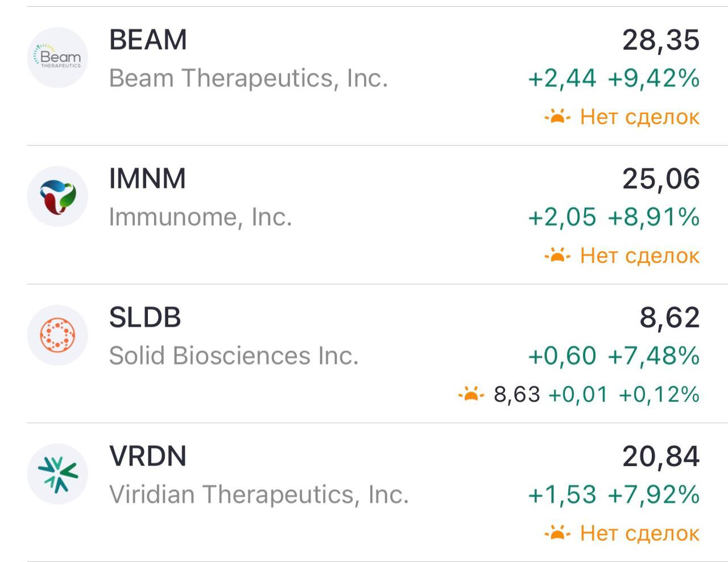View the BEAM price 28,35
Image resolution: width=728 pixels, height=562 pixels.
[x=661, y=40]
